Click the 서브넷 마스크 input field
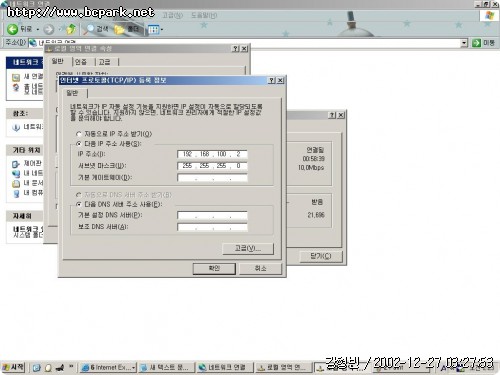The image size is (500, 375). pos(212,166)
